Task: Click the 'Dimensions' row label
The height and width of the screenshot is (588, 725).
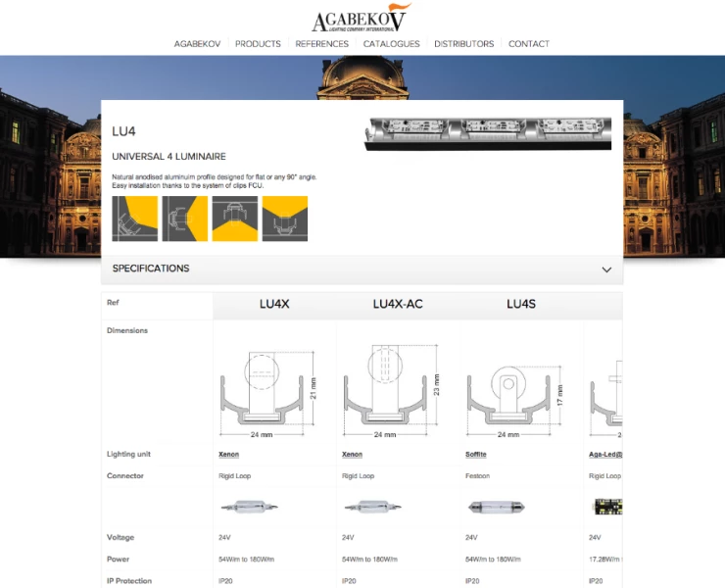Action: 127,330
